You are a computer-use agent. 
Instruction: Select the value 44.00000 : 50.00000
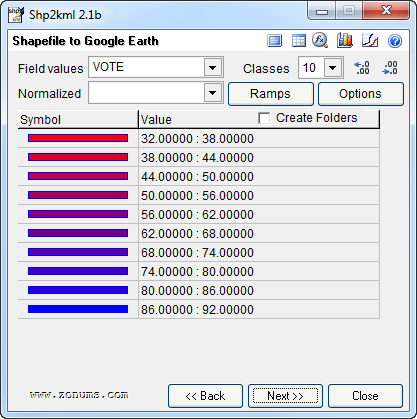197,177
